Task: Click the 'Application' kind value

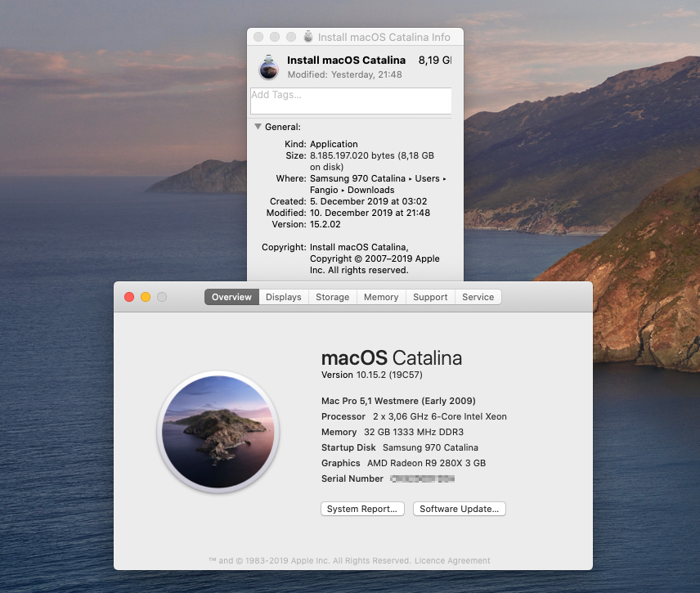Action: 334,144
